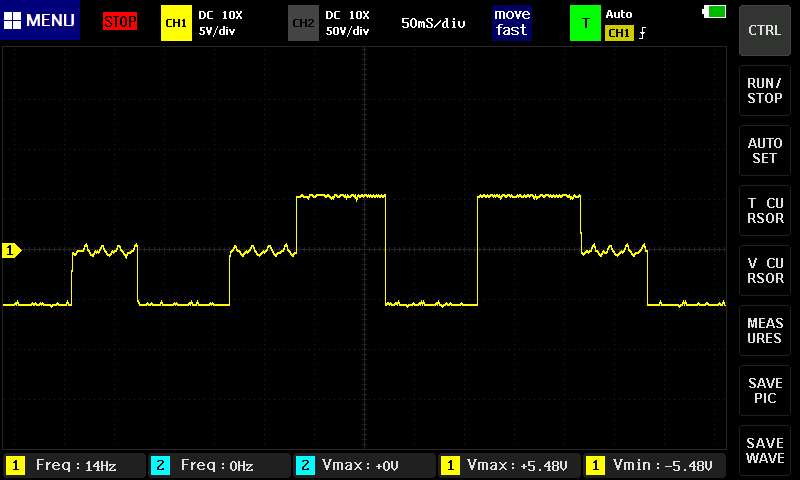Click the red STOP status indicator
The image size is (800, 480).
coord(120,22)
